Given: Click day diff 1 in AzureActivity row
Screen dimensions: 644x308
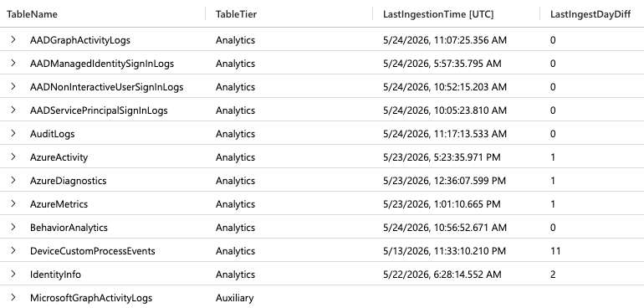Looking at the screenshot, I should click(x=553, y=157).
